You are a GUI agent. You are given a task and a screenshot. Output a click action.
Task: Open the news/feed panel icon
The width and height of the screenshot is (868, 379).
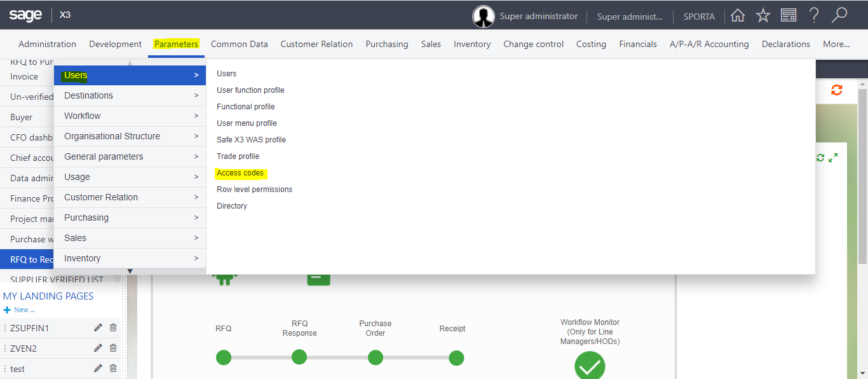click(x=789, y=16)
